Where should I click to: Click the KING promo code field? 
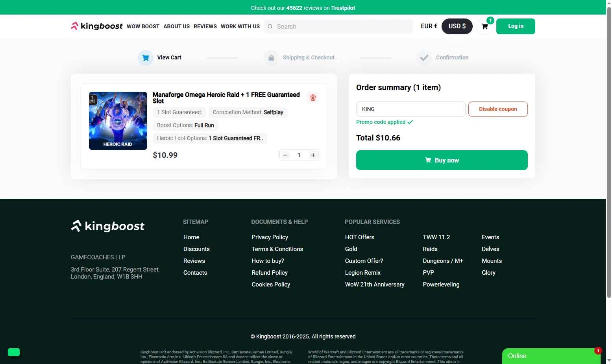click(x=410, y=109)
